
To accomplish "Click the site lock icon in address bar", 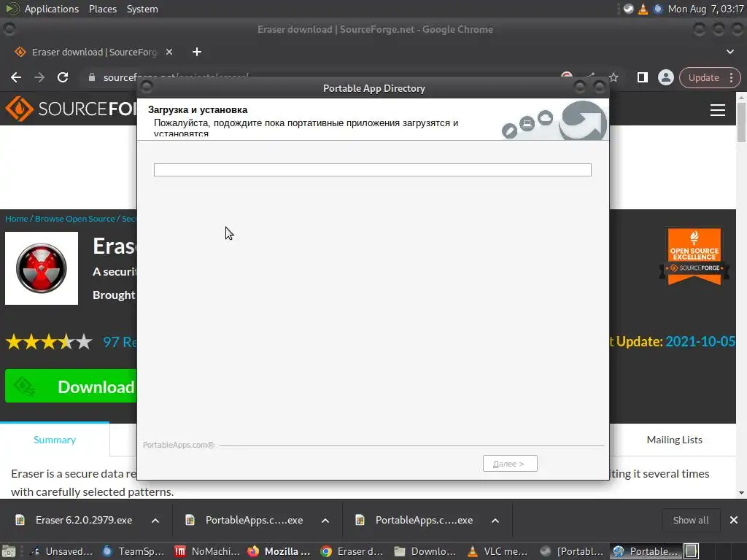I will tap(92, 77).
